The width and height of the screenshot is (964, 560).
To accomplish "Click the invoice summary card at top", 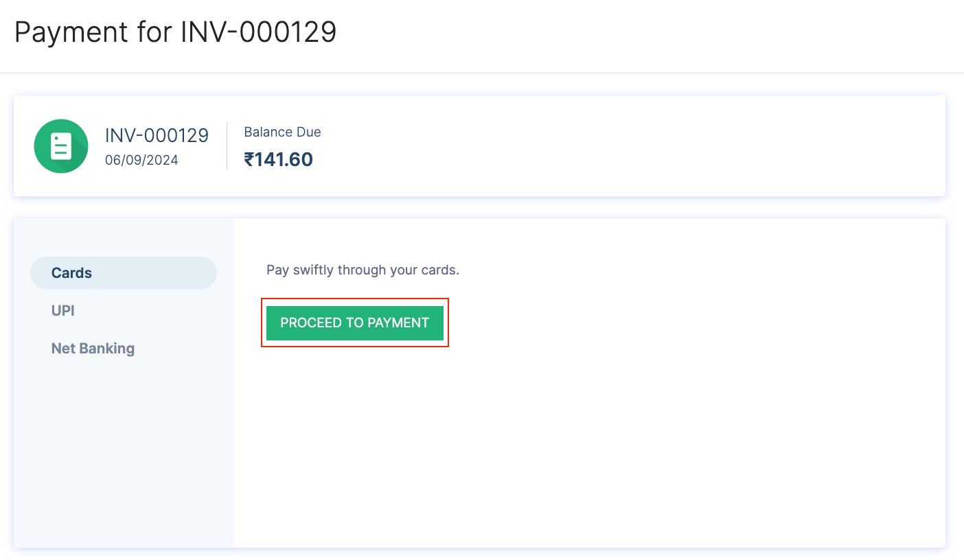I will (481, 145).
